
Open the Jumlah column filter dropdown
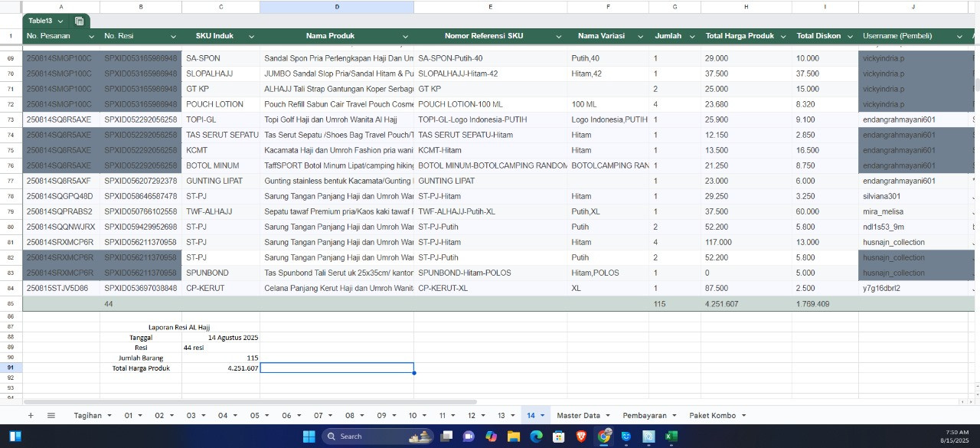pos(691,37)
